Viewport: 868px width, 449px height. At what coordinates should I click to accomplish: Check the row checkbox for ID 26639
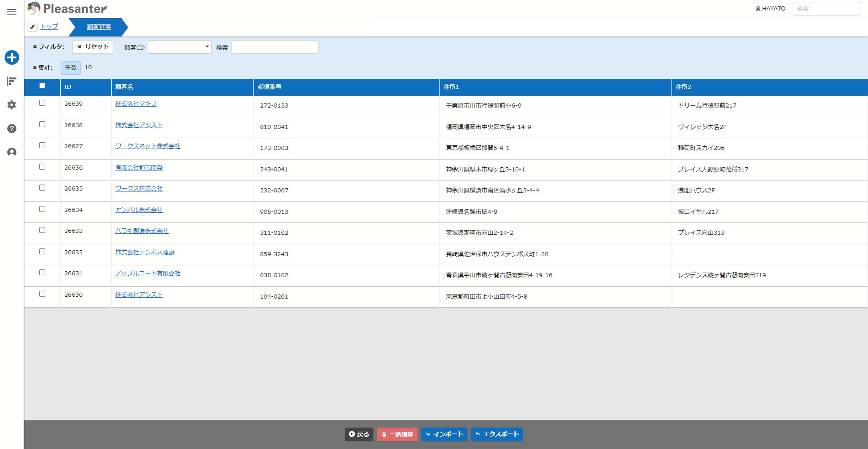click(x=42, y=103)
